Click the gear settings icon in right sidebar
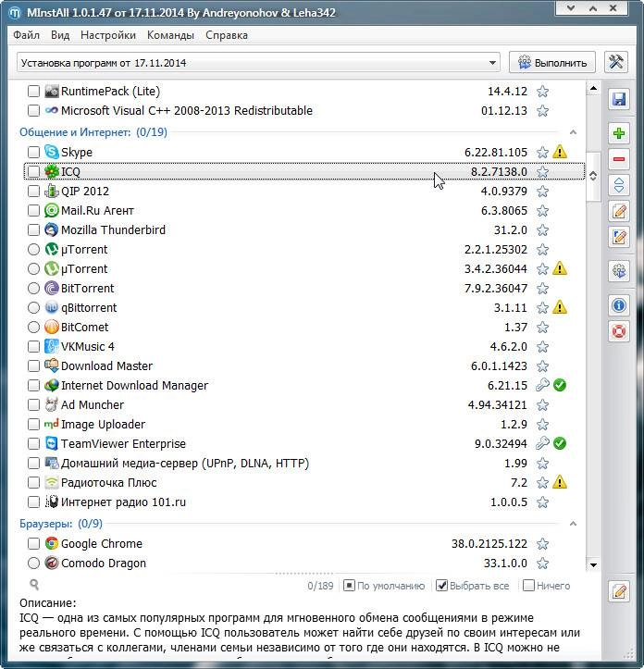This screenshot has width=644, height=669. [619, 271]
